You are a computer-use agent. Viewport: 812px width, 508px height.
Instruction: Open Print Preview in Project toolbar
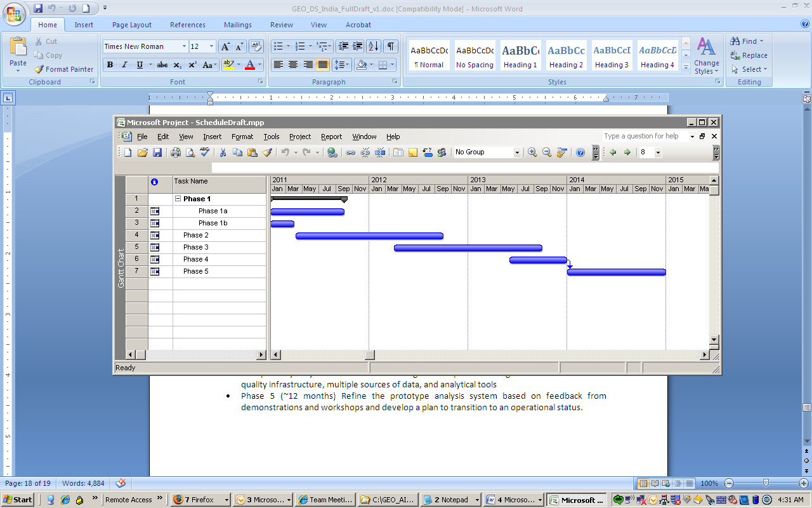(x=190, y=152)
